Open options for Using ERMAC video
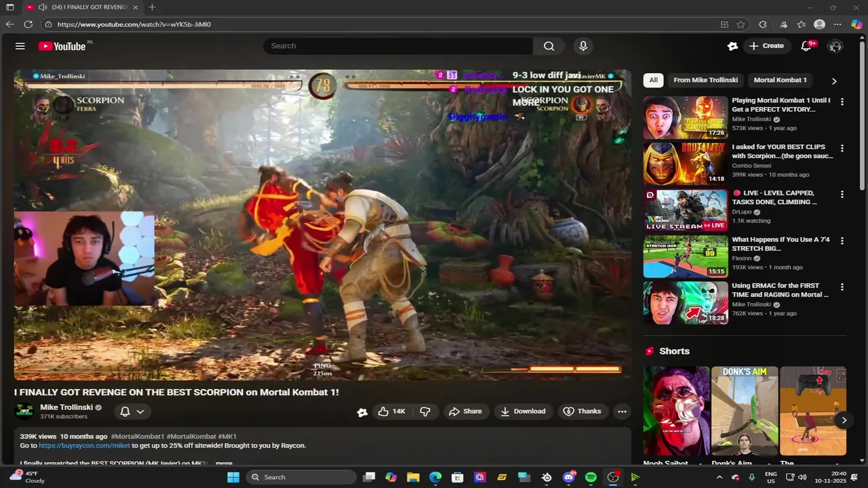This screenshot has height=488, width=868. [842, 287]
